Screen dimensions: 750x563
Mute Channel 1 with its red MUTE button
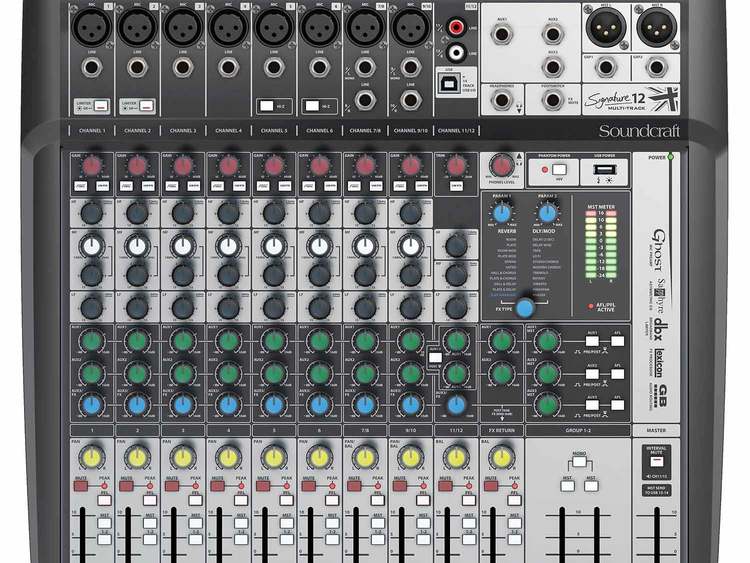(81, 486)
